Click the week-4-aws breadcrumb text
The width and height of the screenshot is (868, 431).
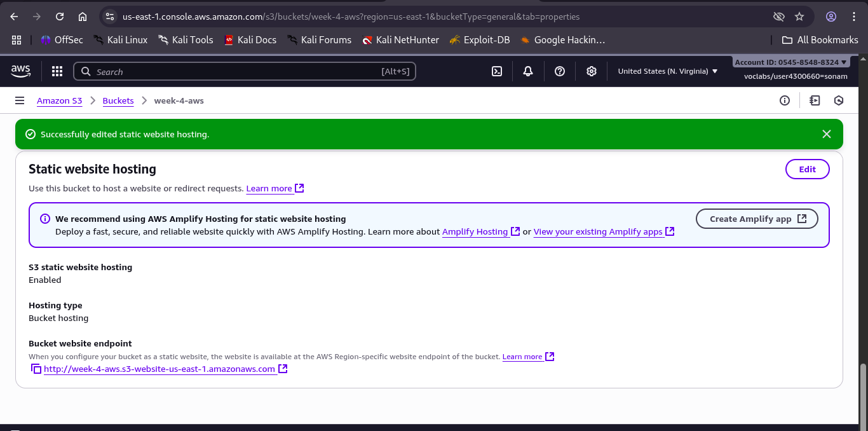click(179, 100)
